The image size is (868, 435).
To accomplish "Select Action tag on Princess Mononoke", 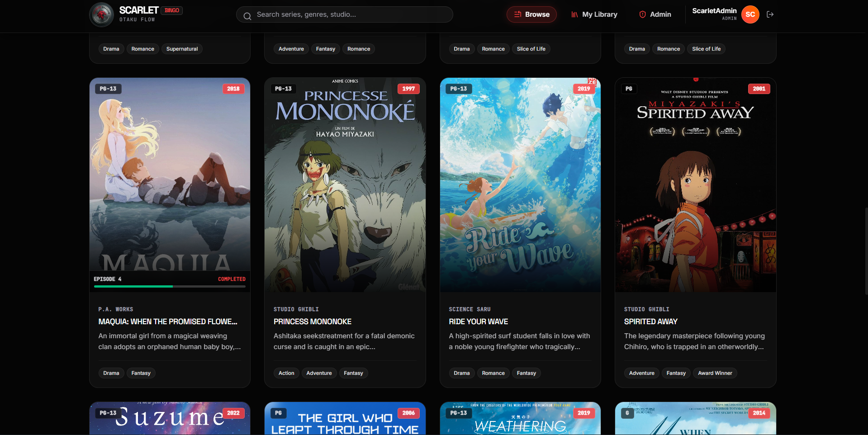I will [286, 373].
